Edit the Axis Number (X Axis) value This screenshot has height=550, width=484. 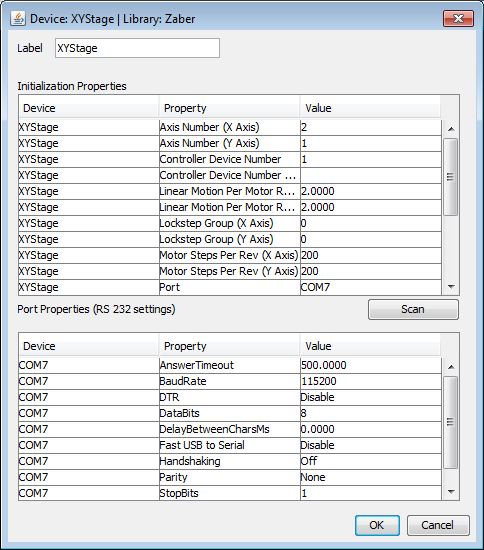(371, 127)
